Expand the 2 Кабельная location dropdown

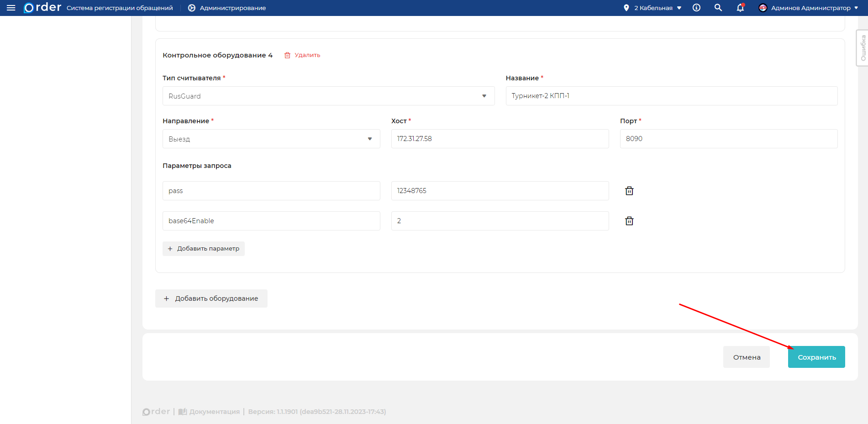(x=653, y=8)
